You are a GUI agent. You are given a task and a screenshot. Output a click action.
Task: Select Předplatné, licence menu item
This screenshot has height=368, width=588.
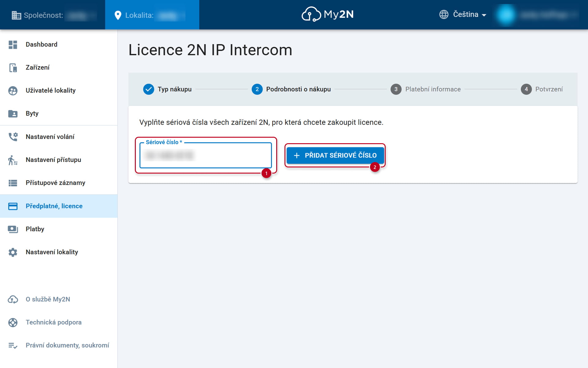(x=59, y=206)
